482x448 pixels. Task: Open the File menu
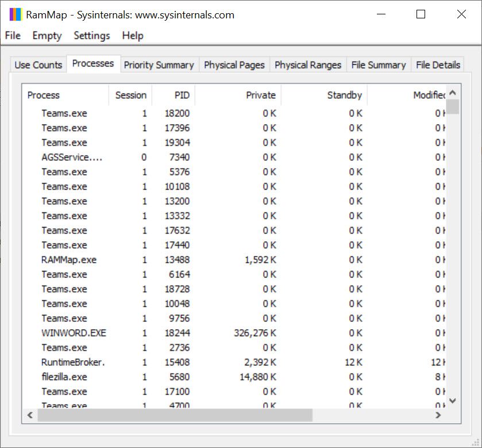(13, 36)
